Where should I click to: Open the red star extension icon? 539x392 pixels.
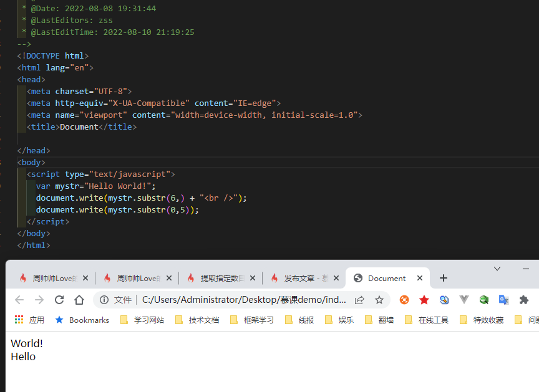[424, 300]
